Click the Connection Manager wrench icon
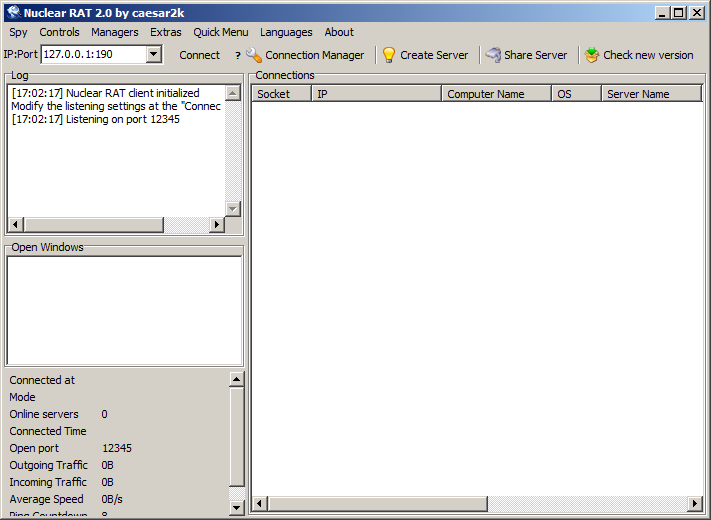Image resolution: width=711 pixels, height=520 pixels. (254, 55)
